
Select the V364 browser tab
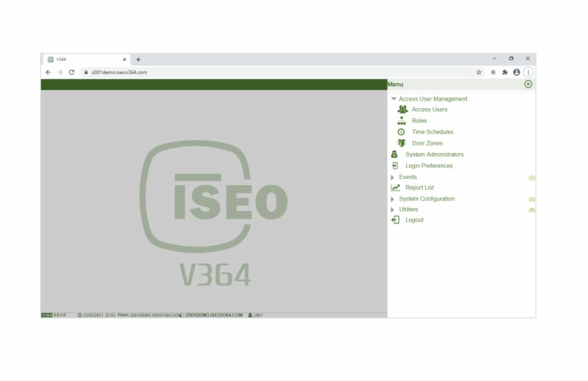[87, 59]
